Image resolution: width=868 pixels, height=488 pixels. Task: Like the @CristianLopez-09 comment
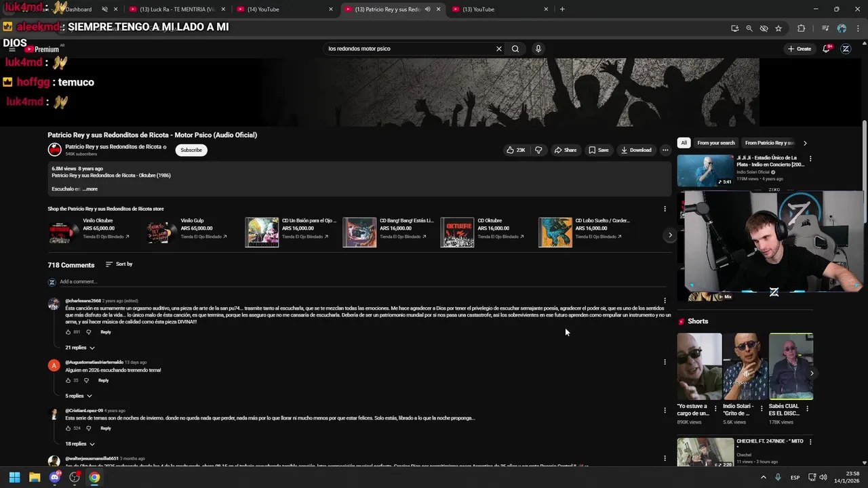pos(68,428)
